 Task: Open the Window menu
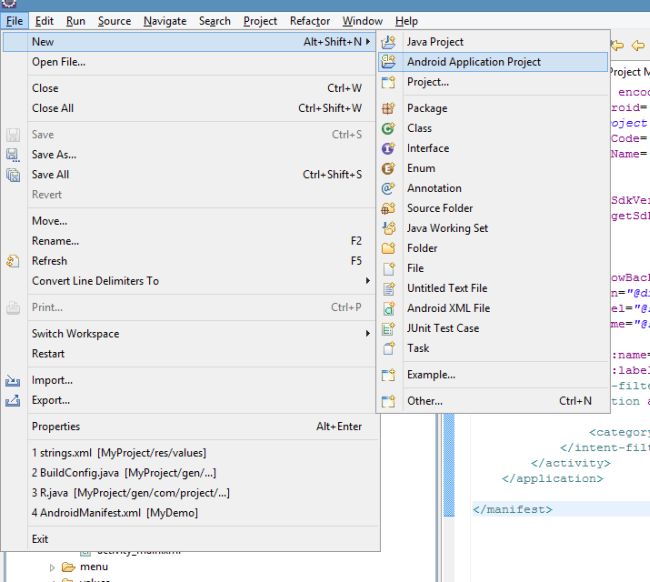tap(362, 21)
